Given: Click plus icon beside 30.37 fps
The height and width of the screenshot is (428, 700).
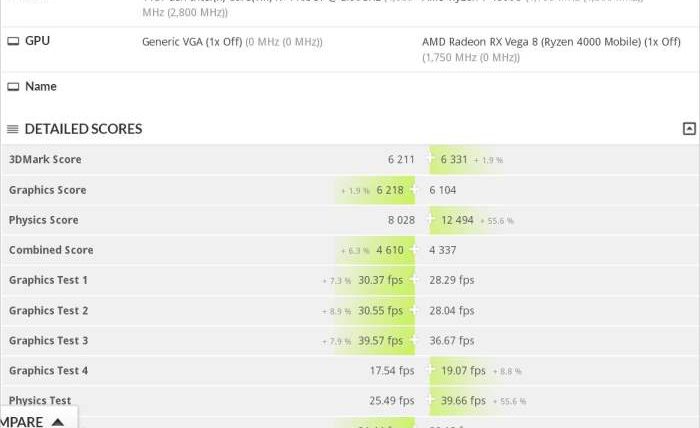Looking at the screenshot, I should 414,280.
